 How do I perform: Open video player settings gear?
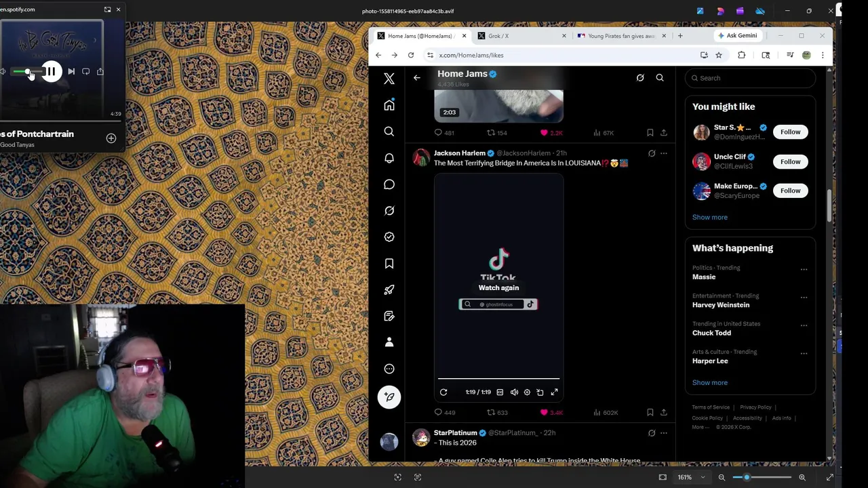click(x=527, y=392)
